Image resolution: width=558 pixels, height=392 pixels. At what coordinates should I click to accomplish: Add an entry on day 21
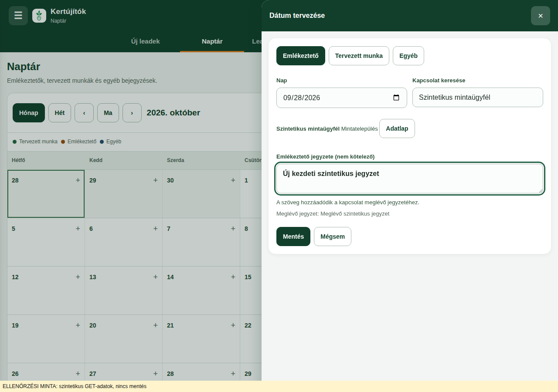233,325
